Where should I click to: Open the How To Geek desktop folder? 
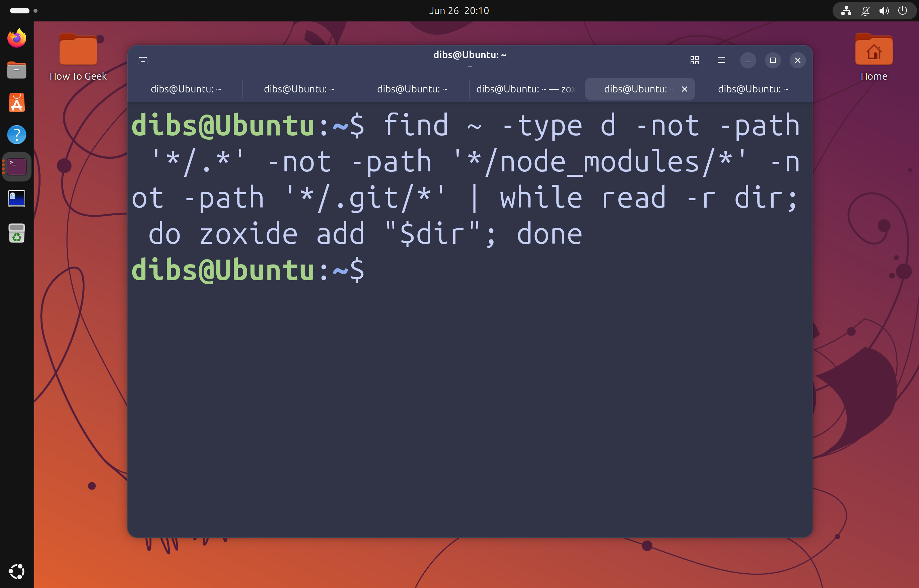coord(78,57)
